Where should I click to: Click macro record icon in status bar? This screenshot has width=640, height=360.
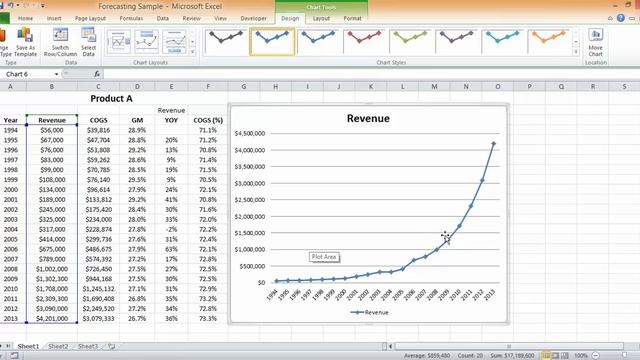click(x=14, y=356)
